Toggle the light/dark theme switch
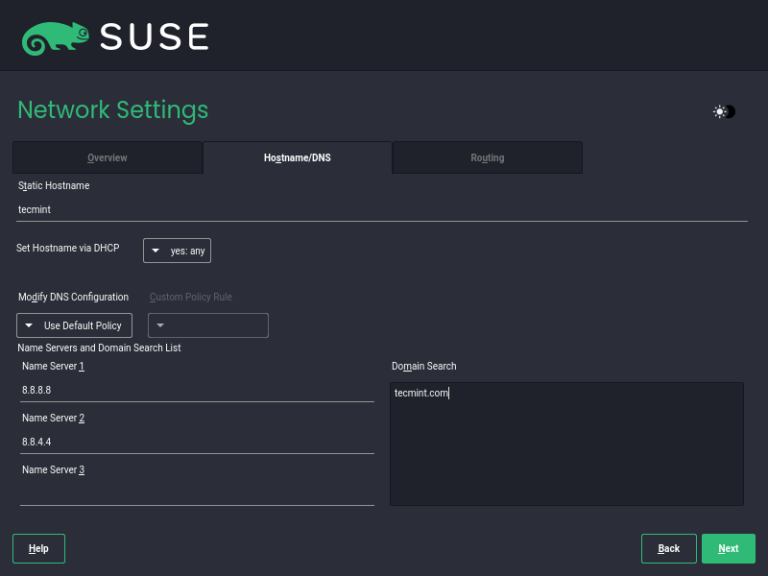 (x=725, y=112)
